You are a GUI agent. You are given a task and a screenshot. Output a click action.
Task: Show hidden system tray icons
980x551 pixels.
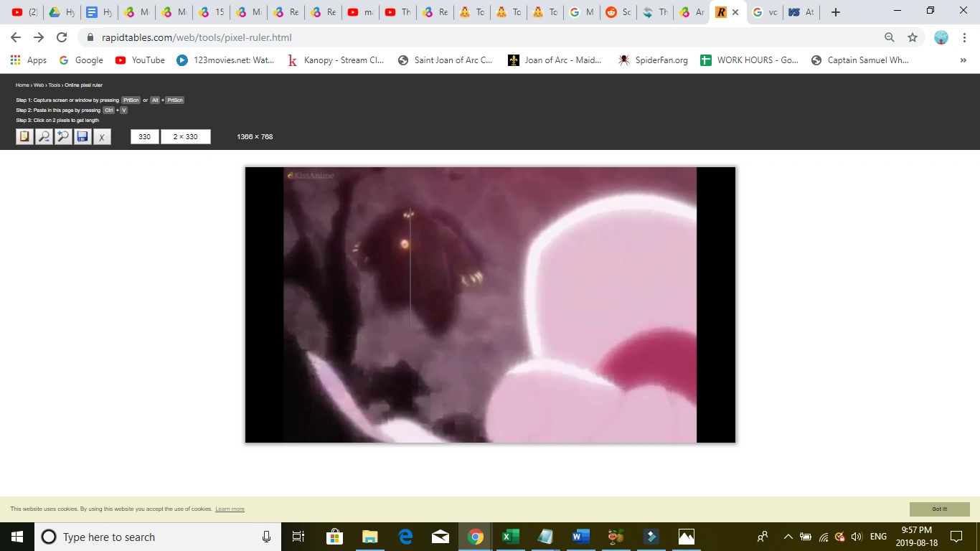coord(788,537)
